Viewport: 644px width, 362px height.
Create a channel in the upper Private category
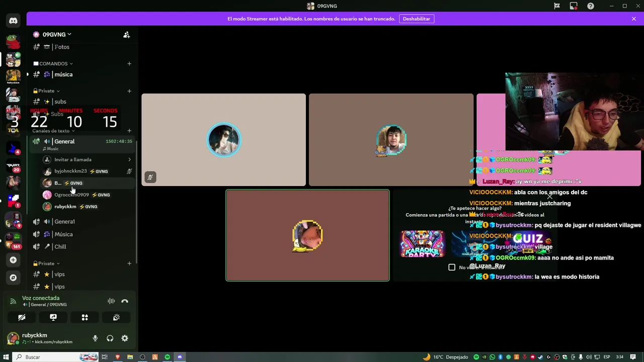tap(129, 91)
